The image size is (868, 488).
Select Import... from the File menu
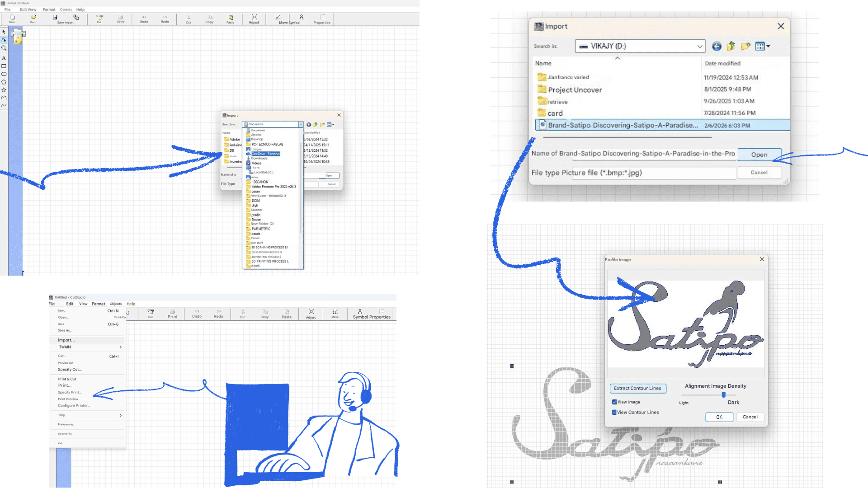pos(66,340)
